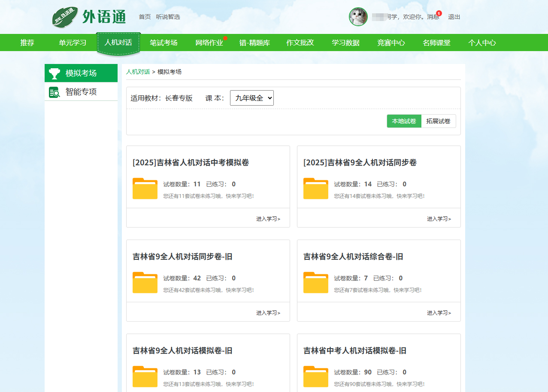Go to 笔试考场 in navigation bar
Viewport: 548px width, 392px height.
(163, 43)
